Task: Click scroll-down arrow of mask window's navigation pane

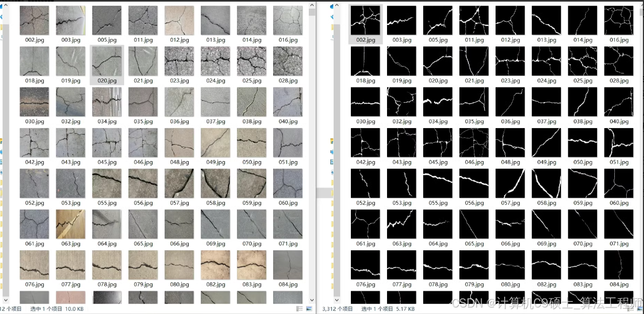Action: 337,300
